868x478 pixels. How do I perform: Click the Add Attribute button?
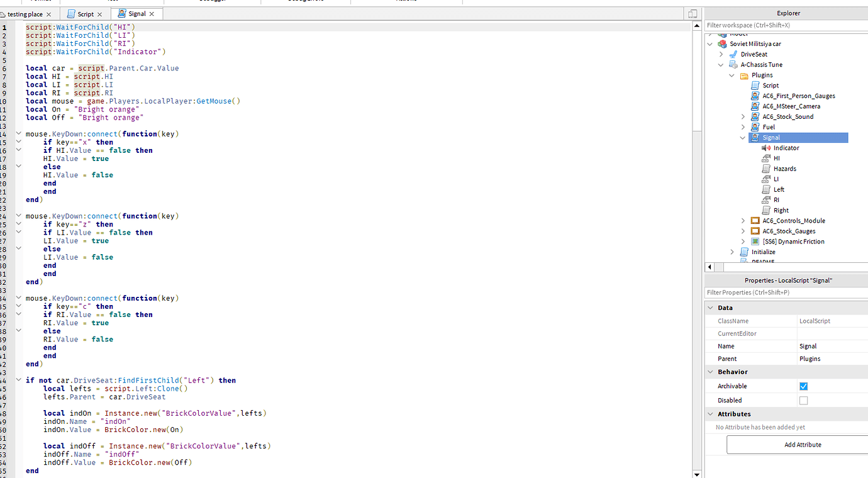[803, 445]
